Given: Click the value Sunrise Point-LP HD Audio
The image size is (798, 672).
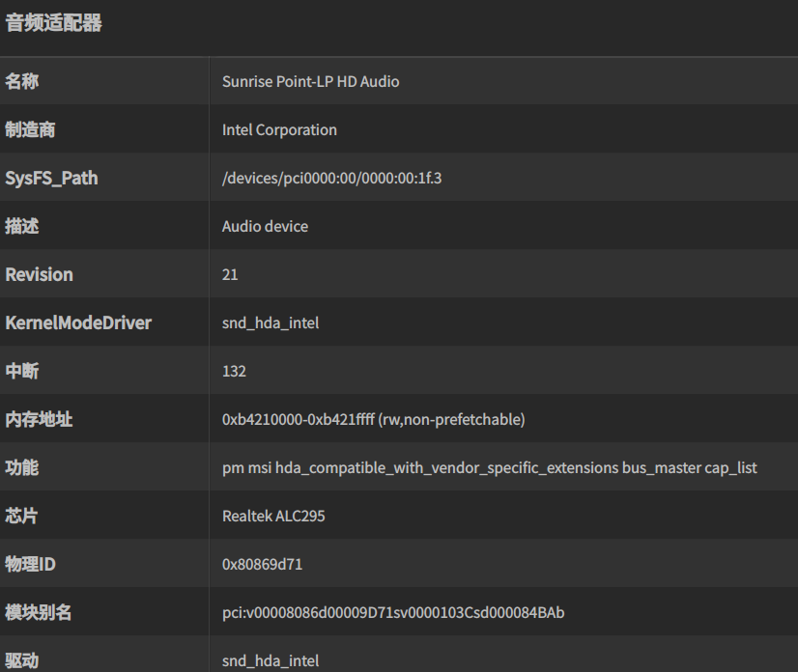Looking at the screenshot, I should 310,81.
